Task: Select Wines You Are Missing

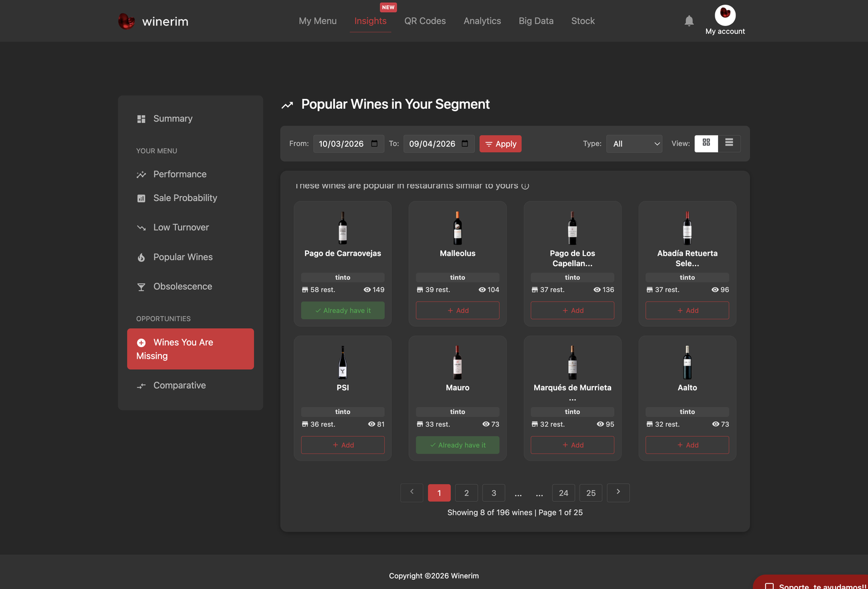Action: 190,349
